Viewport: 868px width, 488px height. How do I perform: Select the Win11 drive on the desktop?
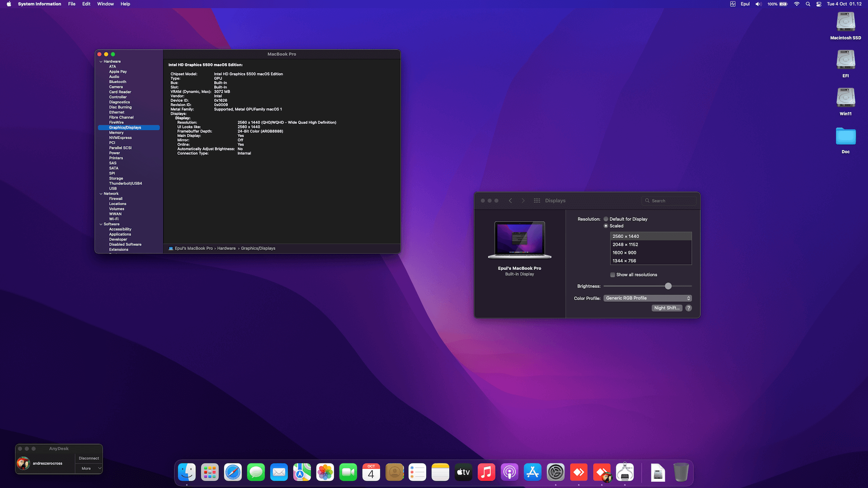point(845,102)
